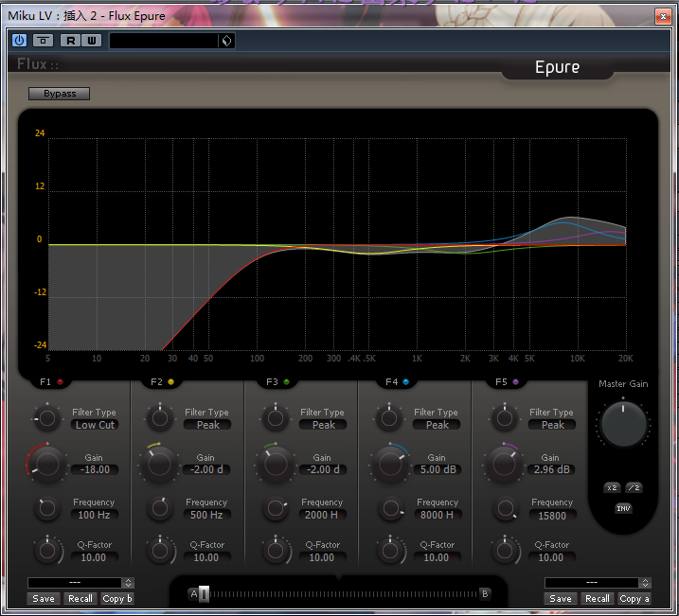Click the Read automation R icon
This screenshot has width=679, height=616.
pos(70,41)
